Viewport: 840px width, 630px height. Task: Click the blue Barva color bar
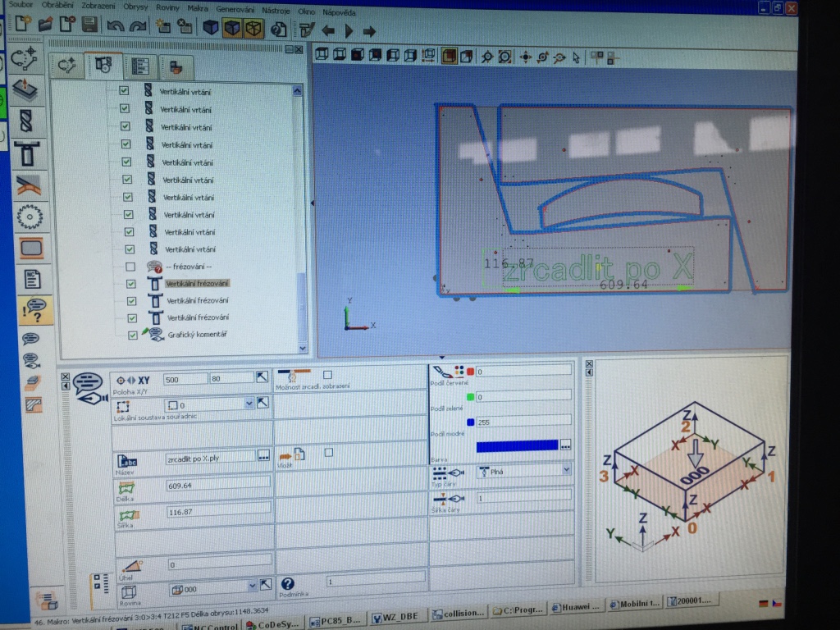coord(517,445)
